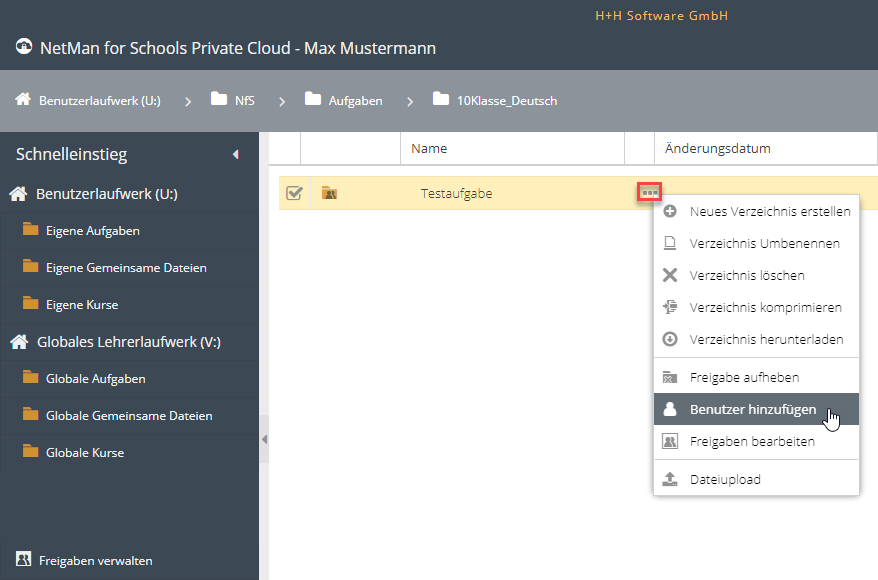878x580 pixels.
Task: Select Verzeichnis komprimieren menu entry
Action: tap(765, 307)
